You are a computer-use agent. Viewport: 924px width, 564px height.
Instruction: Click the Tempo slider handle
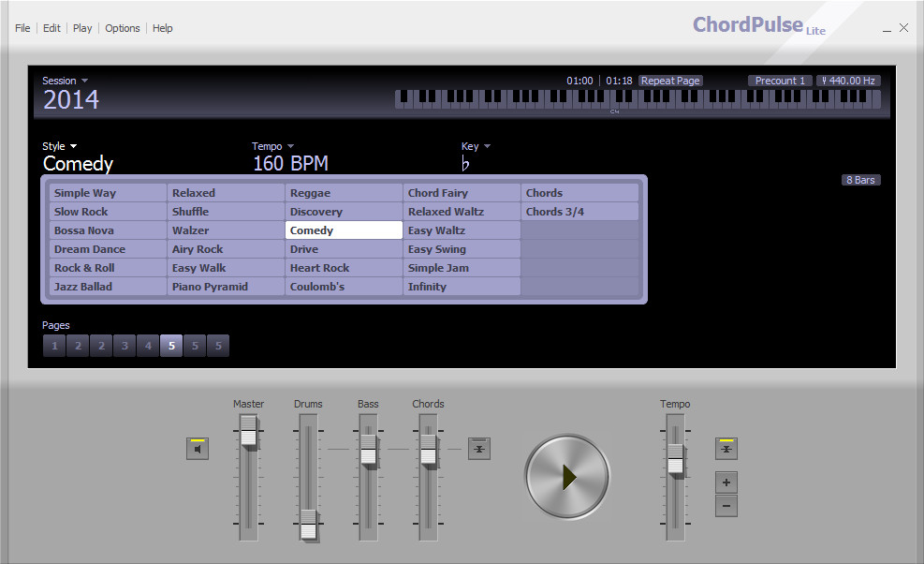coord(675,460)
